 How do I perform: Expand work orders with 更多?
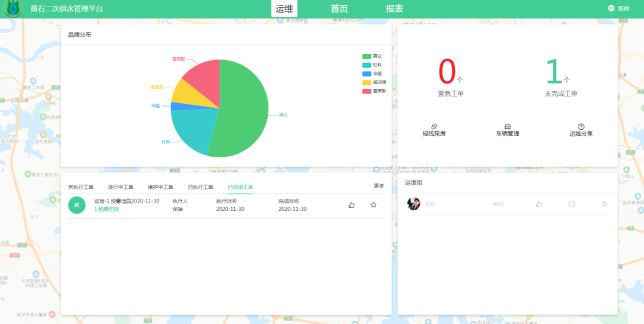(x=379, y=186)
